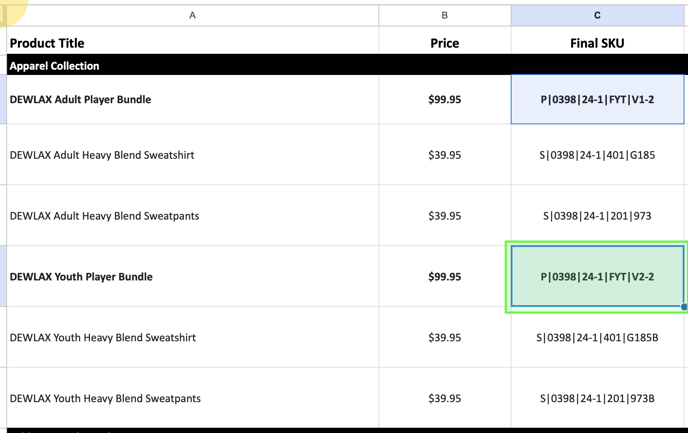
Task: Select column B header
Action: 444,15
